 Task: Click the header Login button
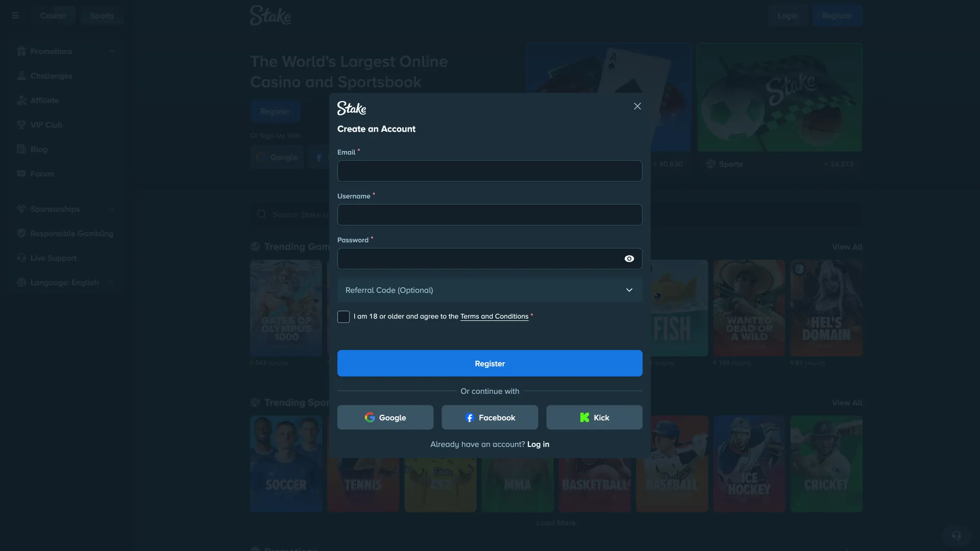coord(788,16)
